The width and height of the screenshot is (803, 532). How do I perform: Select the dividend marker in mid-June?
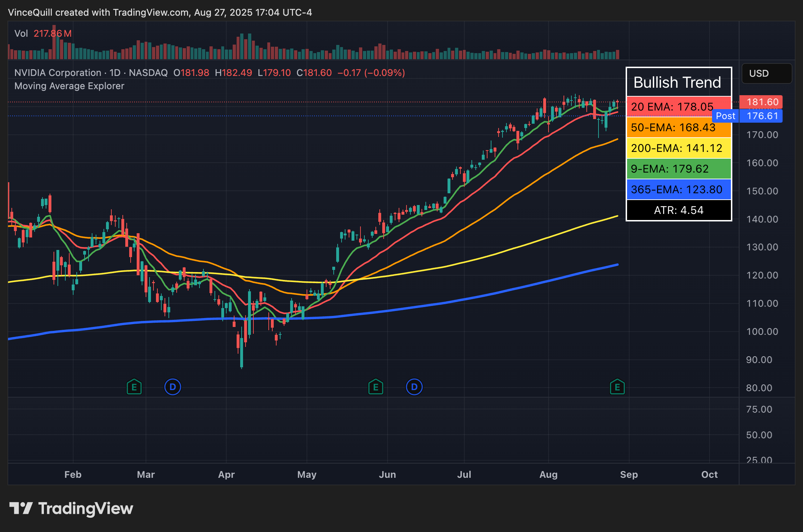414,387
